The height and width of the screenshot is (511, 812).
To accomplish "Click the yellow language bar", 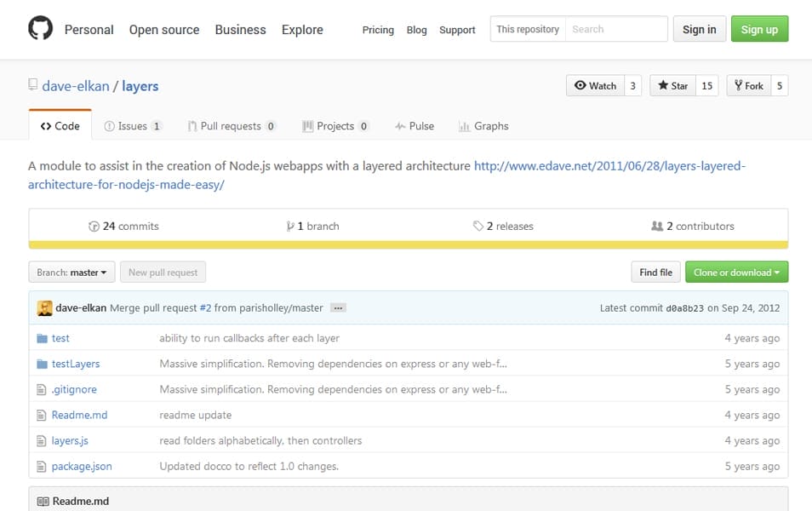I will (x=408, y=244).
